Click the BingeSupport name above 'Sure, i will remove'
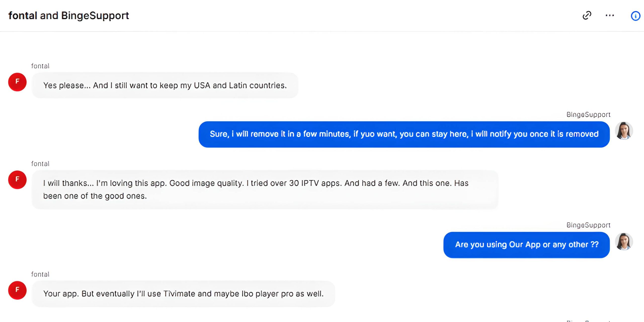Image resolution: width=644 pixels, height=322 pixels. click(588, 115)
